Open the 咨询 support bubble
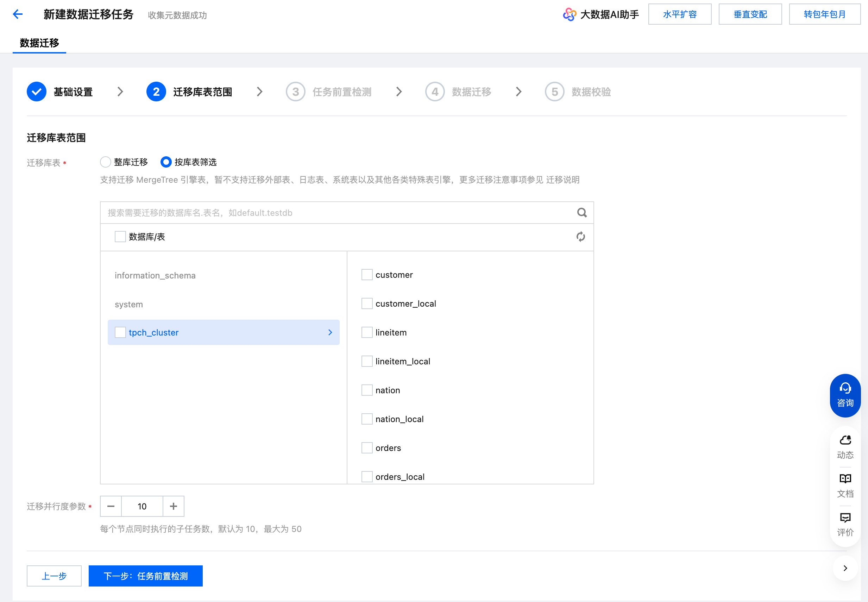The height and width of the screenshot is (602, 868). click(x=845, y=395)
